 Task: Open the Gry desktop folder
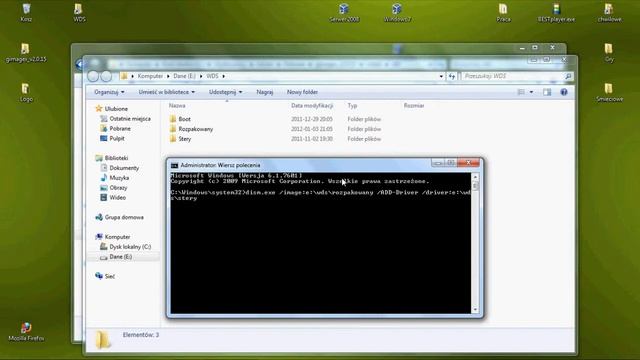609,53
